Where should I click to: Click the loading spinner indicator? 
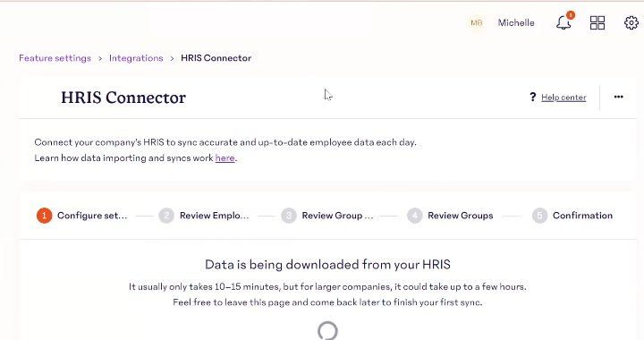pos(327,330)
